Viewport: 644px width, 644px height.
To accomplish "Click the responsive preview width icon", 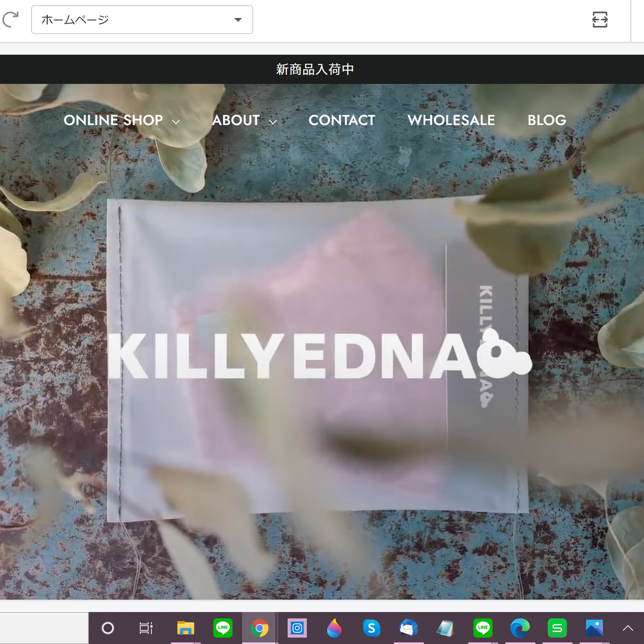I will [x=600, y=19].
